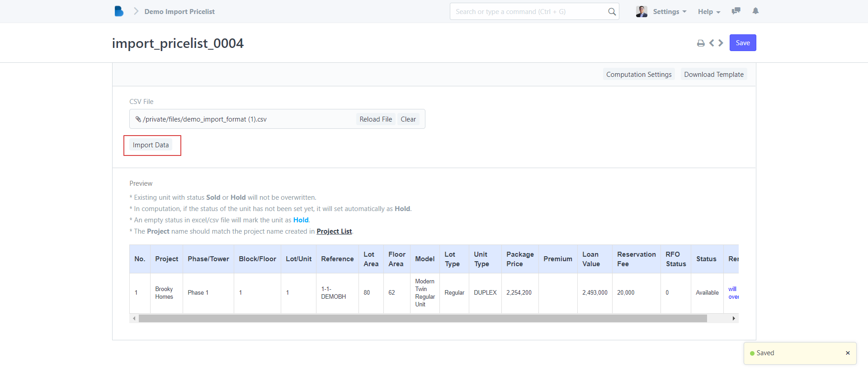
Task: Open the notifications bell
Action: pos(755,11)
